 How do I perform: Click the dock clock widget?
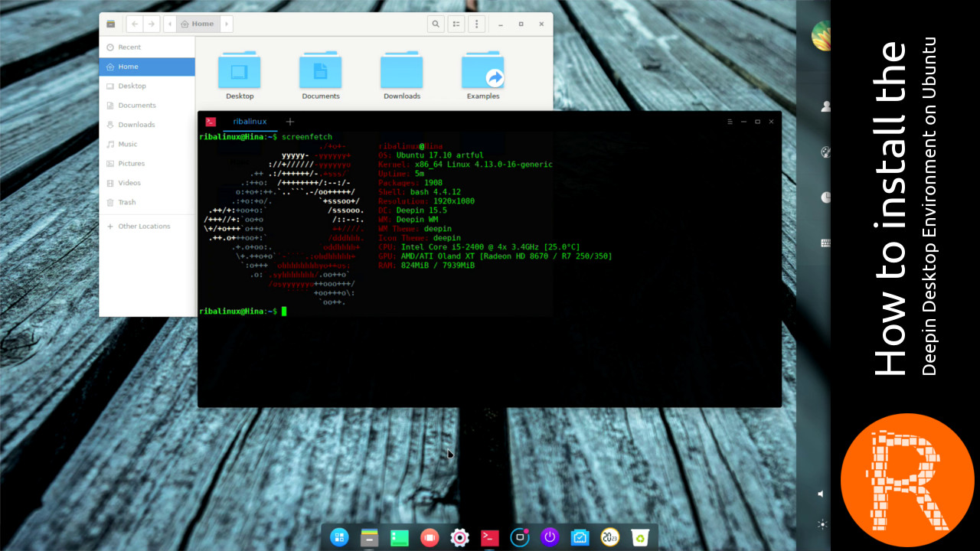click(x=610, y=537)
